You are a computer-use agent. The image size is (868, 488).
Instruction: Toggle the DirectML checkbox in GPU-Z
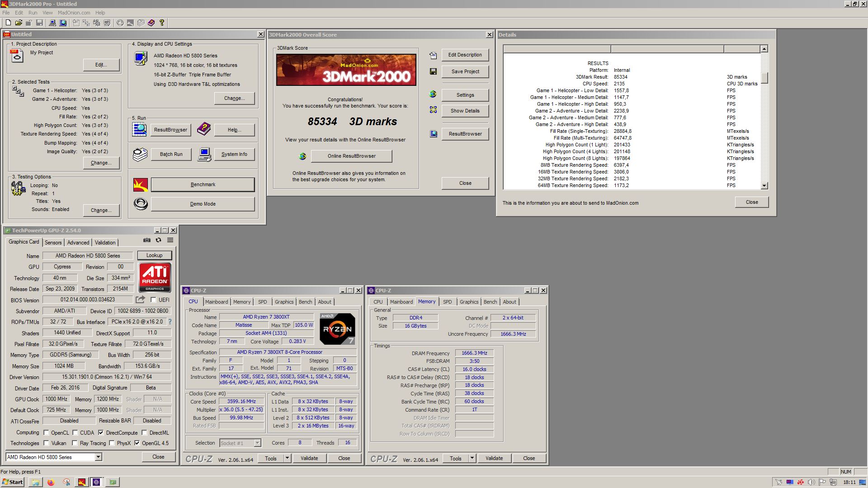pos(144,432)
